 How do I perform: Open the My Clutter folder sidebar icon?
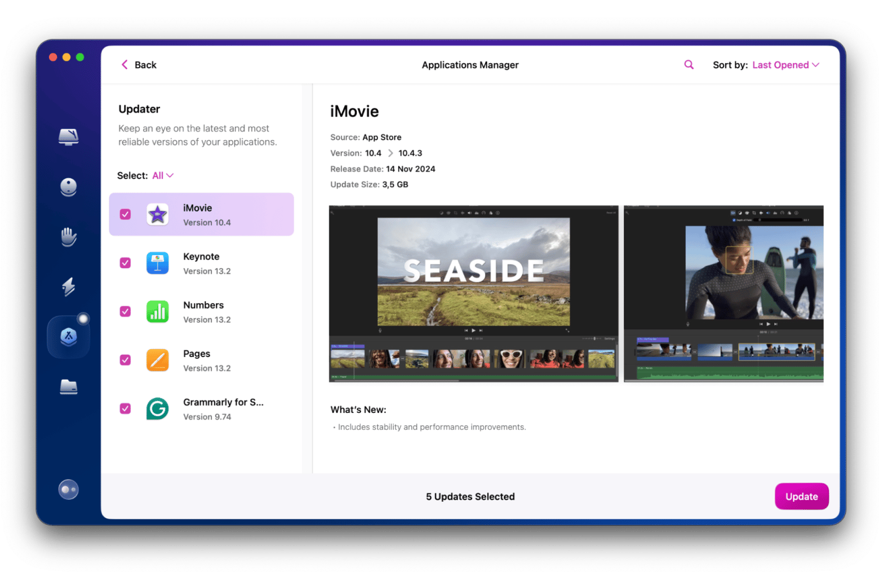click(x=68, y=387)
